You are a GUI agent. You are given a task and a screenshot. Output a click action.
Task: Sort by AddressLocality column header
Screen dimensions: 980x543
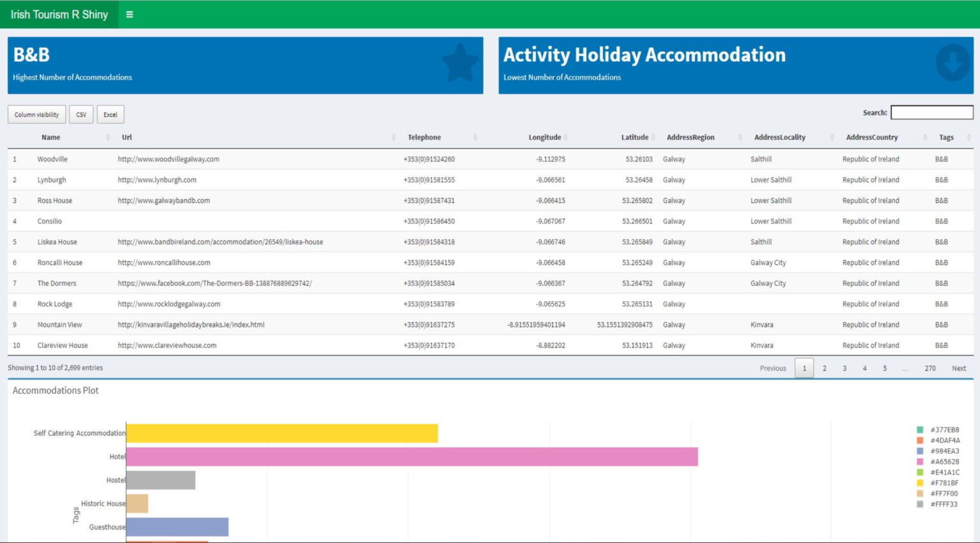(780, 137)
